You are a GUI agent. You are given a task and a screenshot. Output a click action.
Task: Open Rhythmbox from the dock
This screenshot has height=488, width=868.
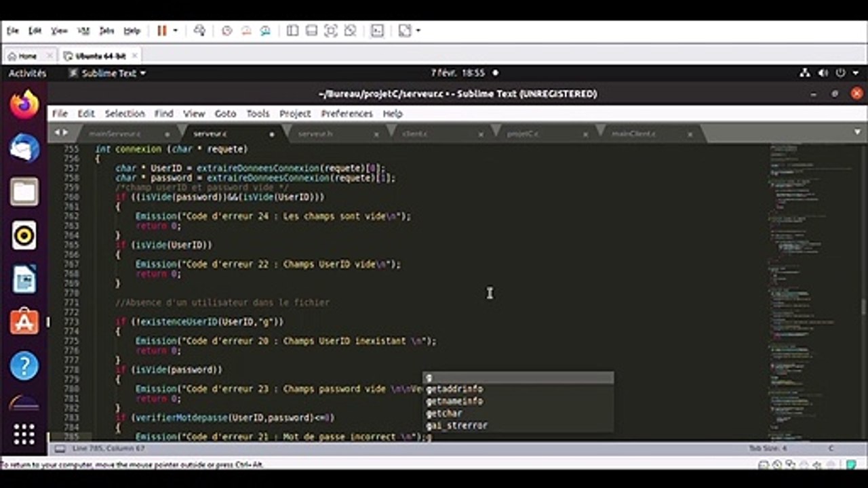pos(24,235)
